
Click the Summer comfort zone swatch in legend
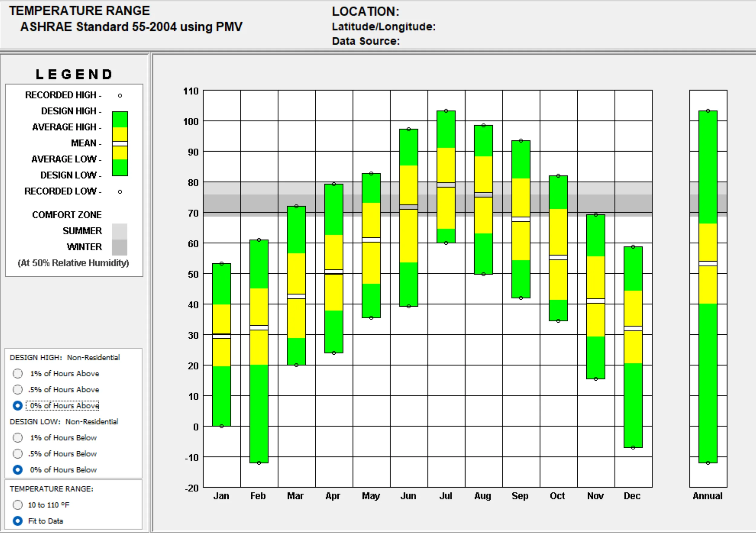pos(119,231)
